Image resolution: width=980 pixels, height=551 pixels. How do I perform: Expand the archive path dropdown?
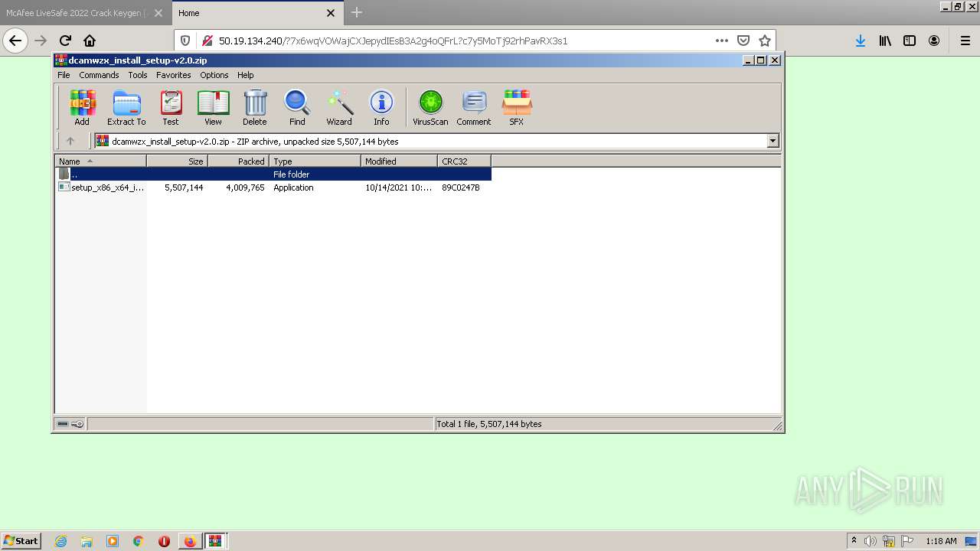773,141
